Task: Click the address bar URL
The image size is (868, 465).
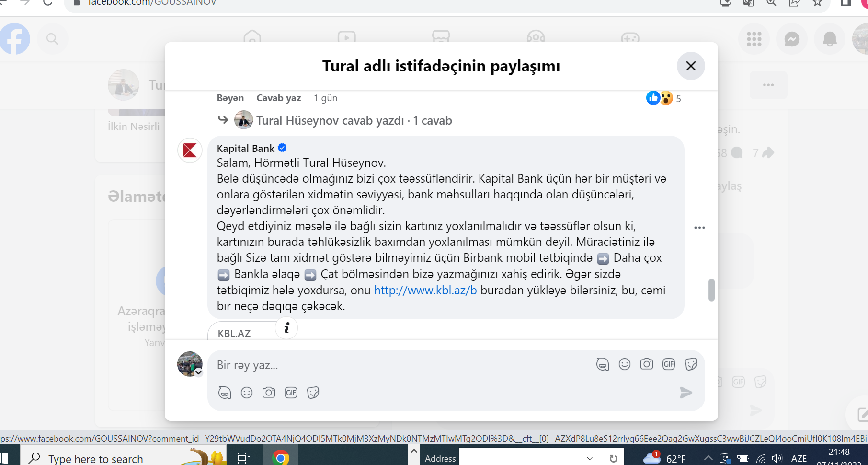Action: [152, 3]
